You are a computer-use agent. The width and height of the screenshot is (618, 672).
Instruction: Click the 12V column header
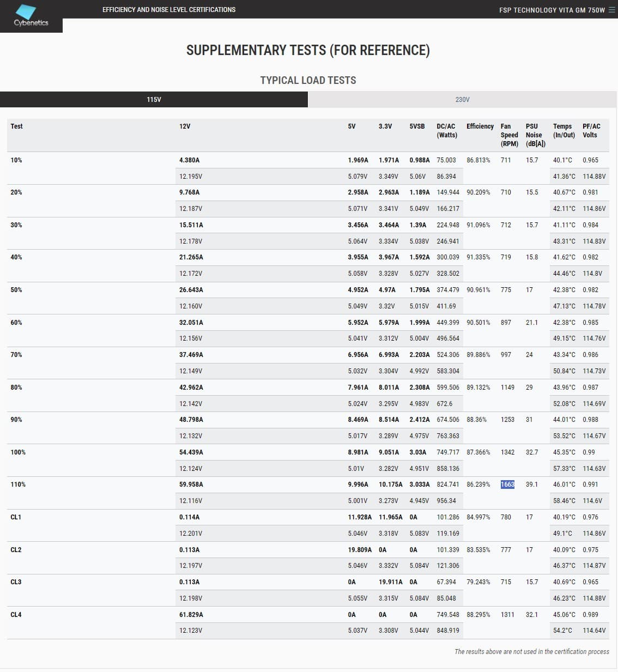(185, 126)
